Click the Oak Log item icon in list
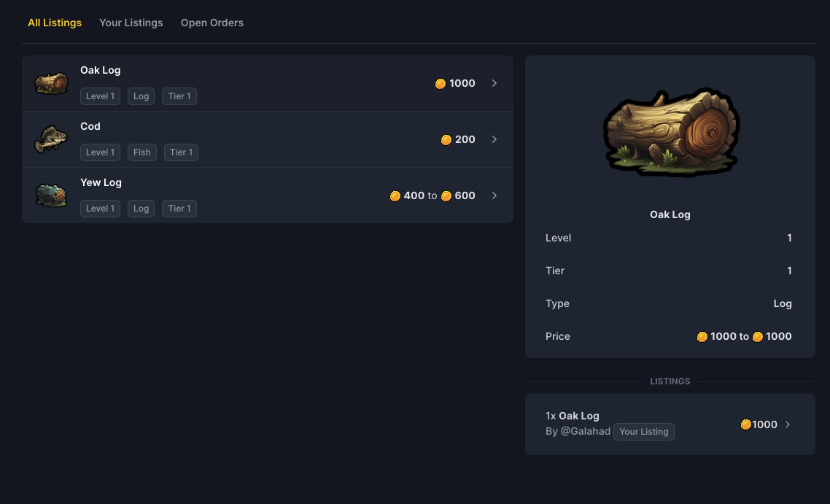 tap(51, 83)
